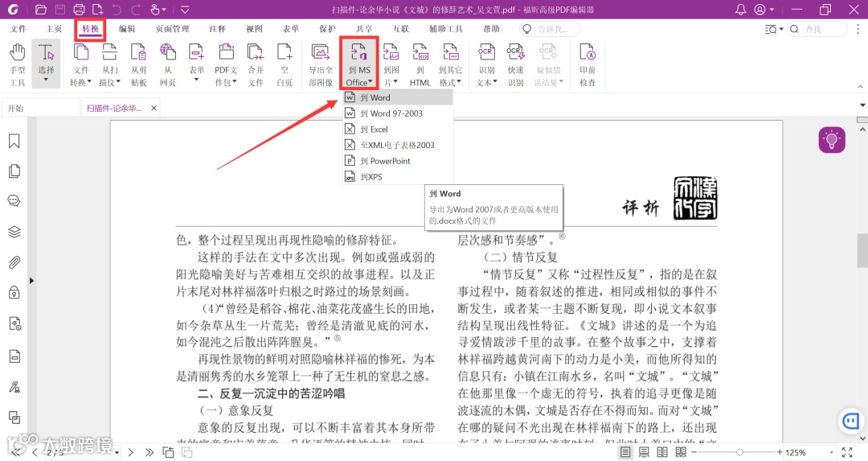868x461 pixels.
Task: Adjust the zoom slider handle
Action: coord(739,452)
